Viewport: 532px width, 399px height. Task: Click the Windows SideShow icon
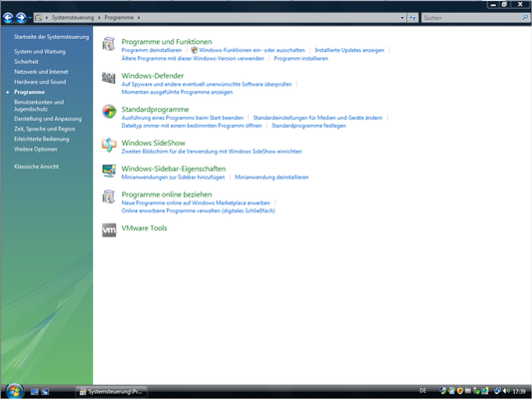click(x=109, y=145)
